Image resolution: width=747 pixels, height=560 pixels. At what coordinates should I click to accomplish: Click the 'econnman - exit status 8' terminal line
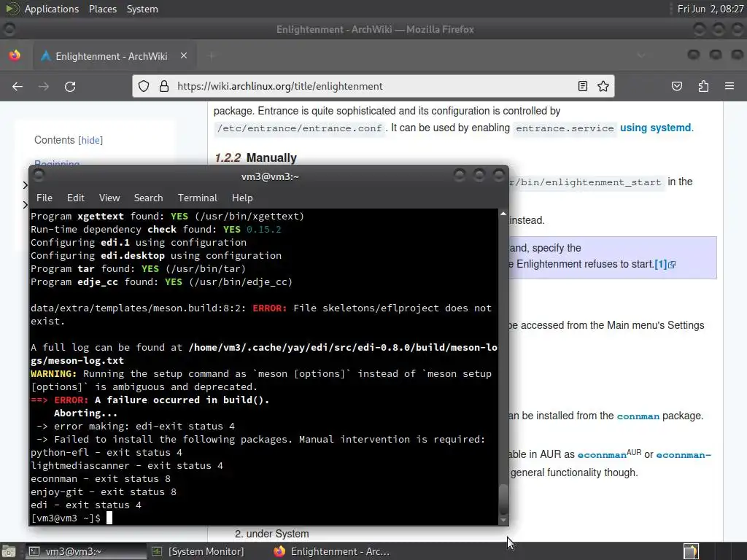(101, 478)
